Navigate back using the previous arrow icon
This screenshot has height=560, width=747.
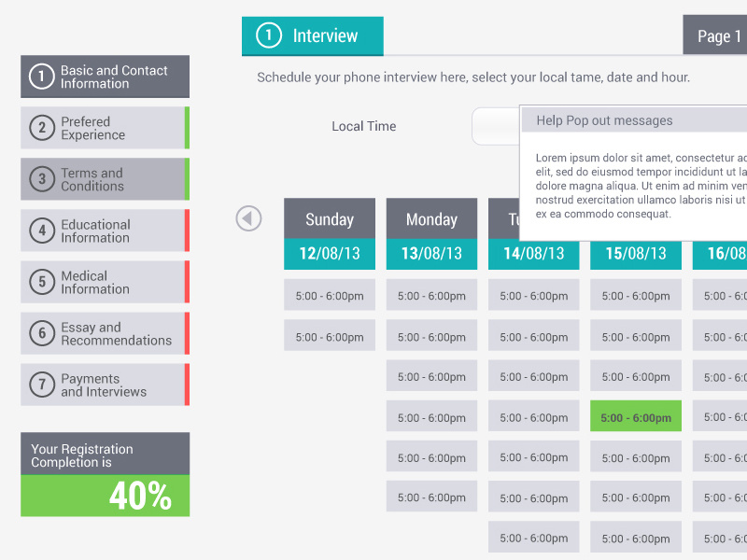[x=248, y=217]
